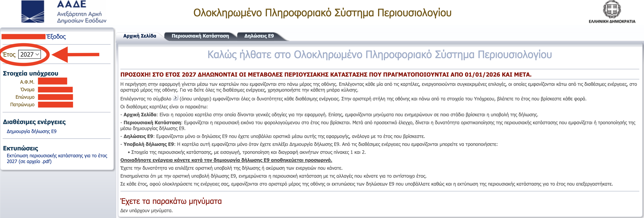Screen dimensions: 644x218
Task: Open Εκτύπωση περιουσιακής κατάστασης 2027 pdf link
Action: tap(57, 158)
